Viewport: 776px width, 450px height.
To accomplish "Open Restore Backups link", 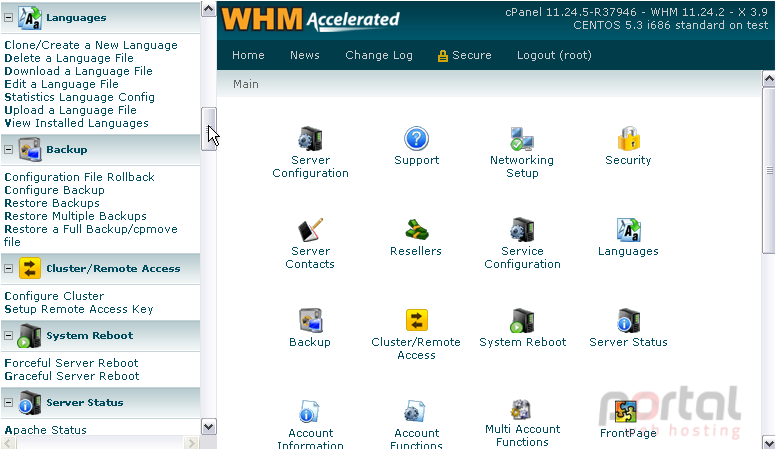I will 52,203.
